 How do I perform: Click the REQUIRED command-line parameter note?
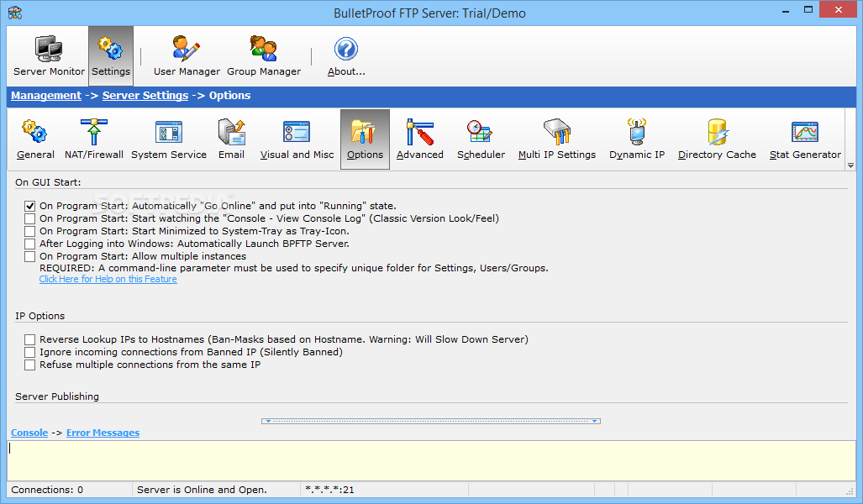tap(294, 268)
